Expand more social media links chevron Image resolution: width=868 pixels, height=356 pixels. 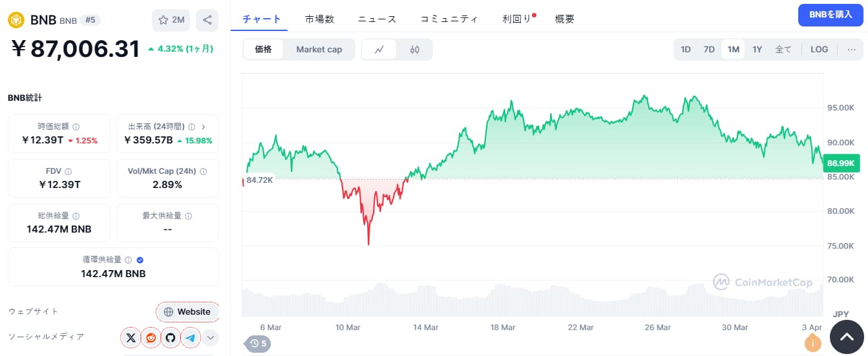(x=210, y=337)
